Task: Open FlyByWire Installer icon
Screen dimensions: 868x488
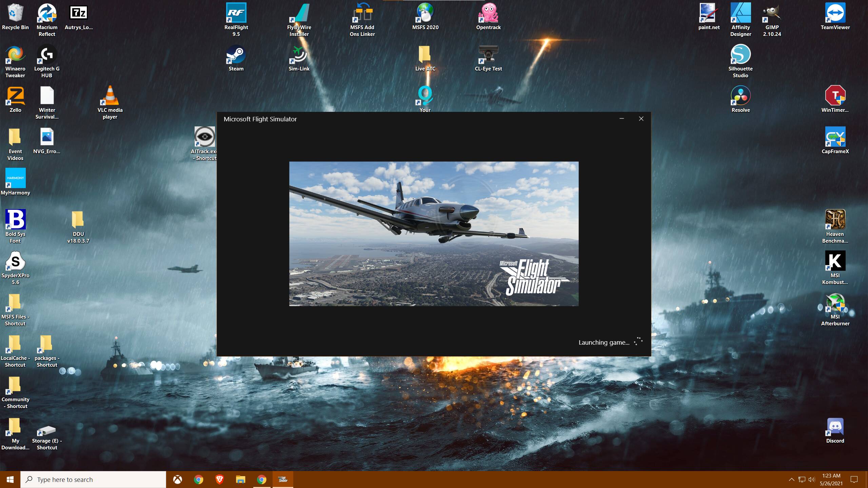Action: tap(299, 20)
